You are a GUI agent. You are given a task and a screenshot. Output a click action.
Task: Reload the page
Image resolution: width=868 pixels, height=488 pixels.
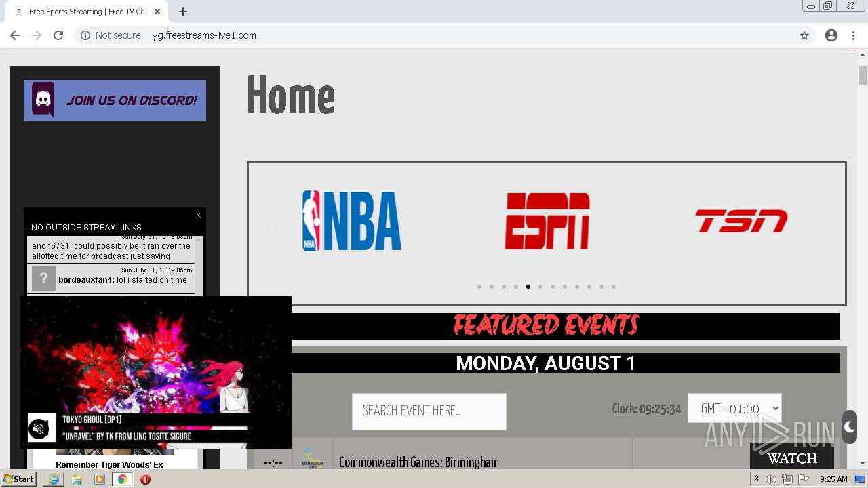[58, 35]
